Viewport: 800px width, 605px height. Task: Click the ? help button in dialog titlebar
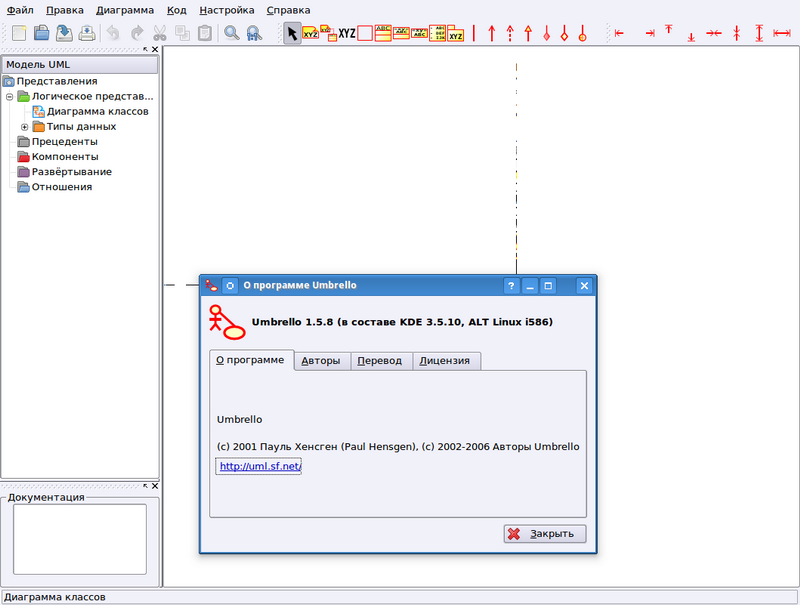[511, 286]
